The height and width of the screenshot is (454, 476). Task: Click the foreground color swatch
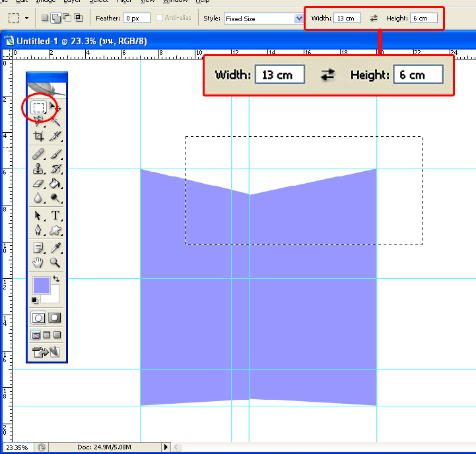[x=42, y=285]
